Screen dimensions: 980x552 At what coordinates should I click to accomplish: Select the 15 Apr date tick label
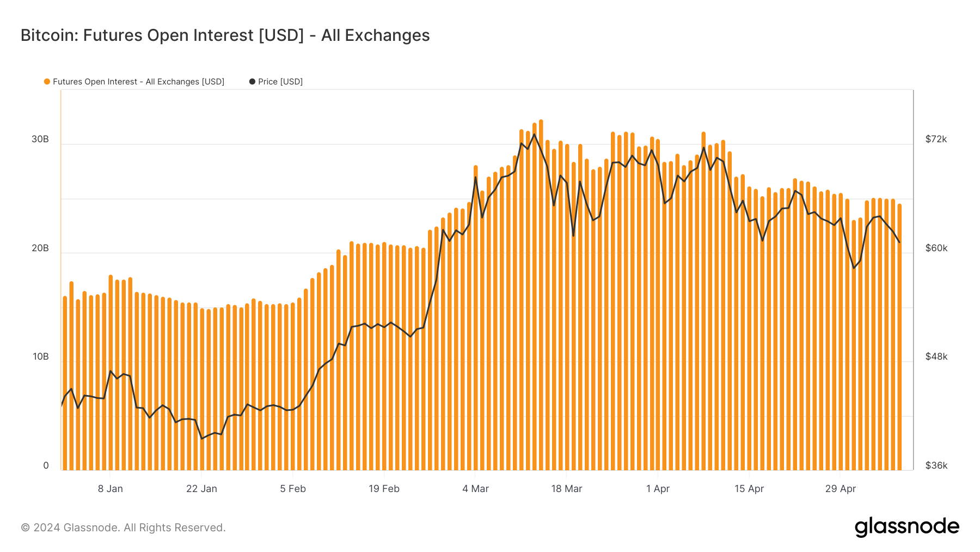[749, 489]
